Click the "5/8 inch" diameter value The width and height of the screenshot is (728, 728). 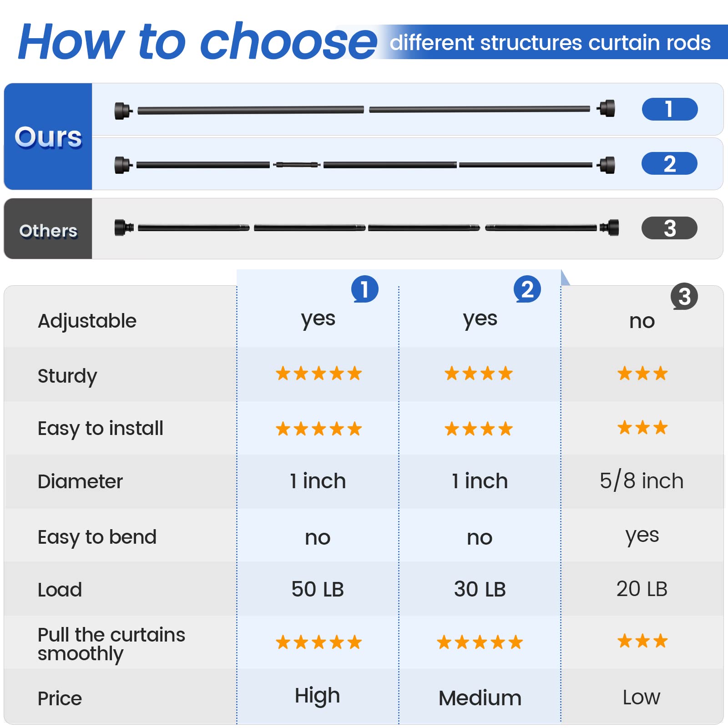pos(641,481)
